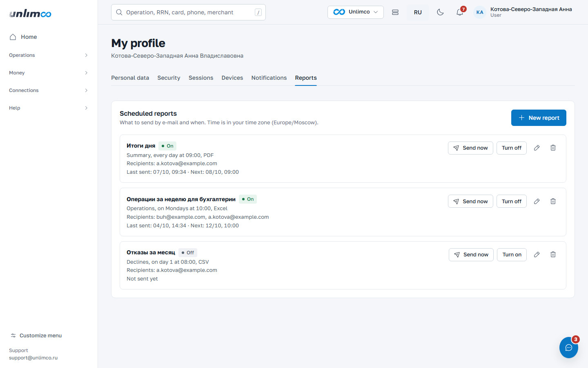Delete the Отказы за месяц report with the trash icon

(x=553, y=255)
